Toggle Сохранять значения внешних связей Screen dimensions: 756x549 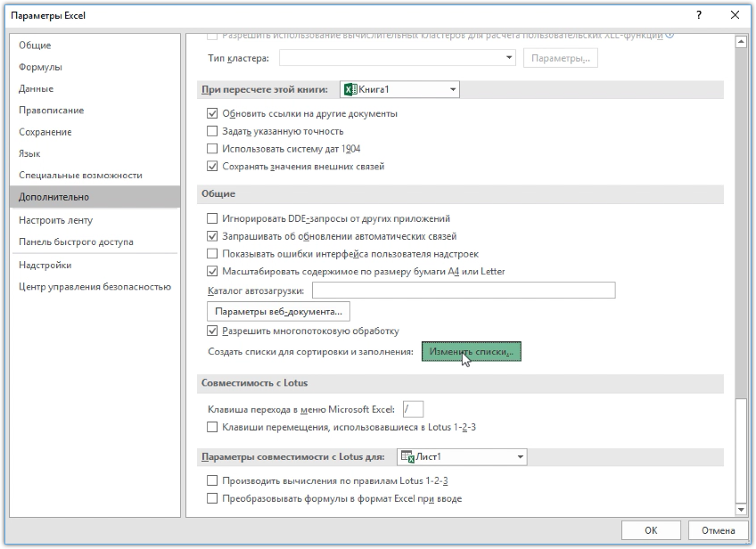pos(212,167)
